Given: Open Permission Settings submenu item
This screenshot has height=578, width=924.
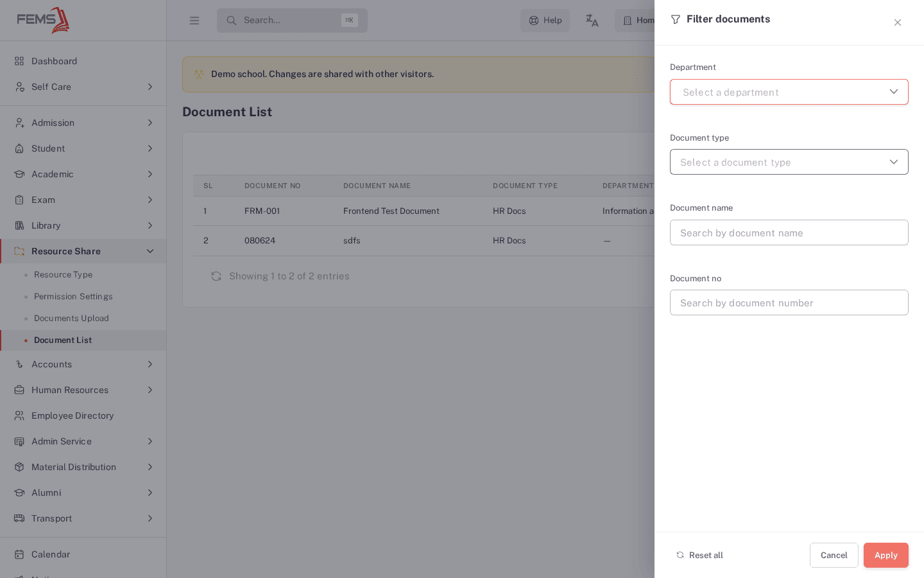Looking at the screenshot, I should click(73, 297).
